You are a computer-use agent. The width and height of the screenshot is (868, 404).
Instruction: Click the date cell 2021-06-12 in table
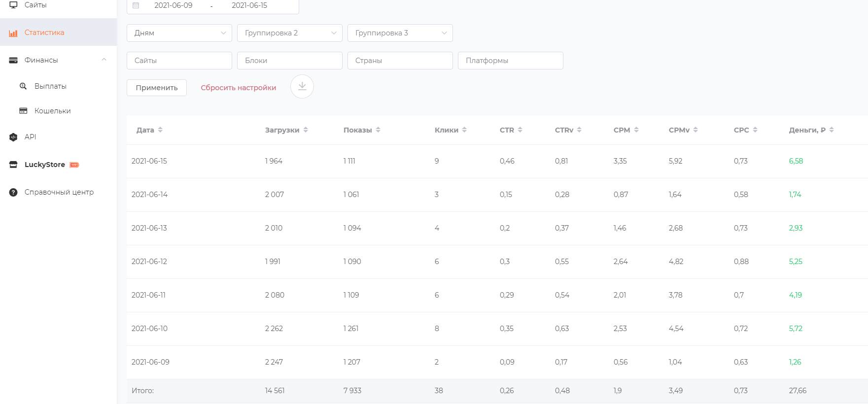pyautogui.click(x=149, y=262)
